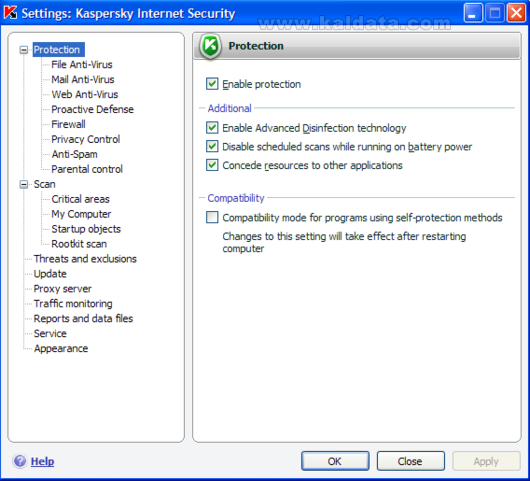Toggle Disable scheduled scans on battery power
The width and height of the screenshot is (530, 481).
pyautogui.click(x=212, y=146)
